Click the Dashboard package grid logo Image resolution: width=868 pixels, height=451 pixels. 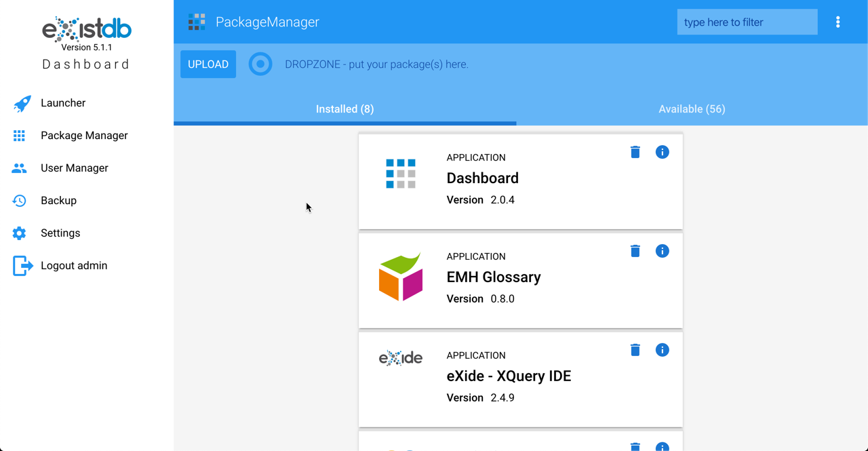tap(401, 174)
